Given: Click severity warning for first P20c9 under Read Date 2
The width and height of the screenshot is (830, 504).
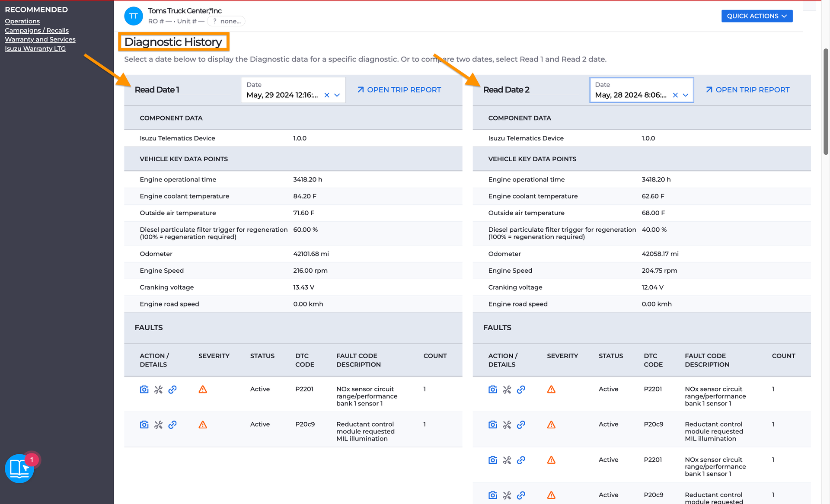Looking at the screenshot, I should click(x=551, y=425).
